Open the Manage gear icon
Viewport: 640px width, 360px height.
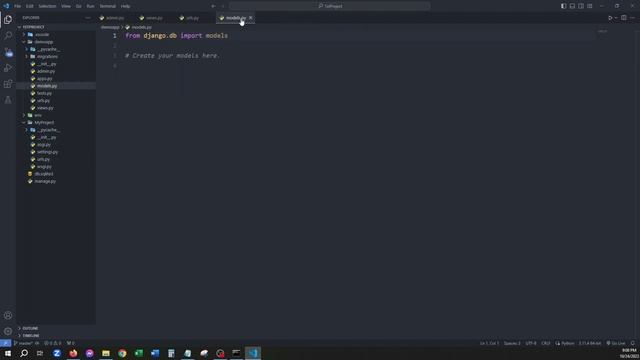[8, 331]
